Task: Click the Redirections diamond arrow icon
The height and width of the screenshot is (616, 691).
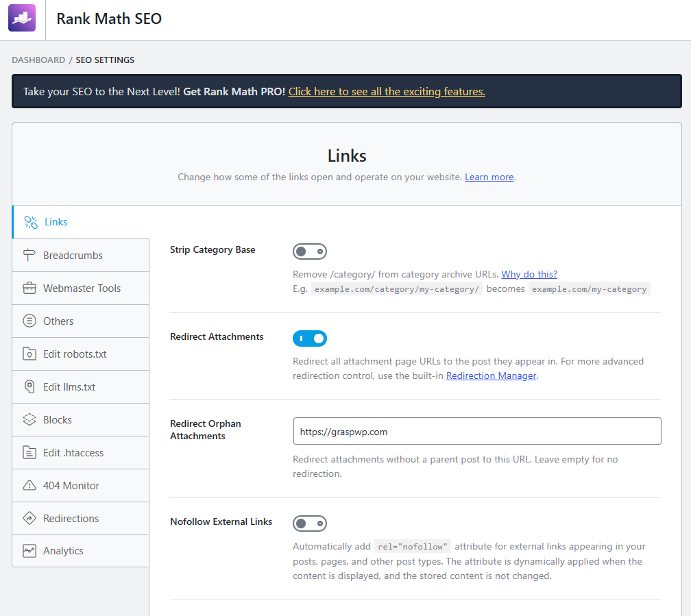Action: 29,518
